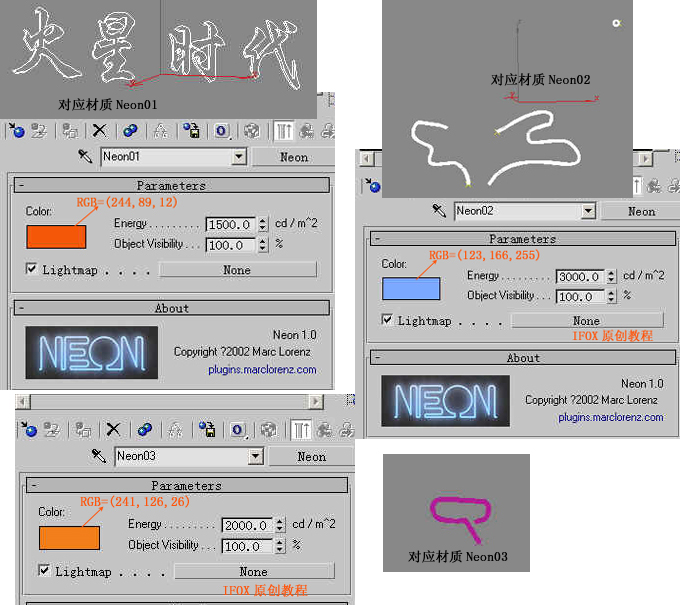Toggle Show End Result in Neon01 toolbar
Image resolution: width=680 pixels, height=605 pixels.
pyautogui.click(x=284, y=131)
